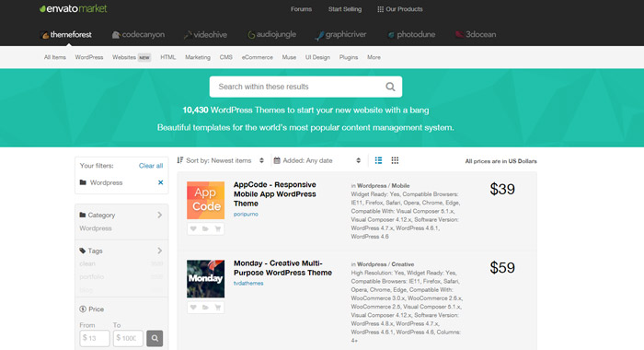The image size is (644, 350).
Task: Focus the price To input field
Action: 128,338
